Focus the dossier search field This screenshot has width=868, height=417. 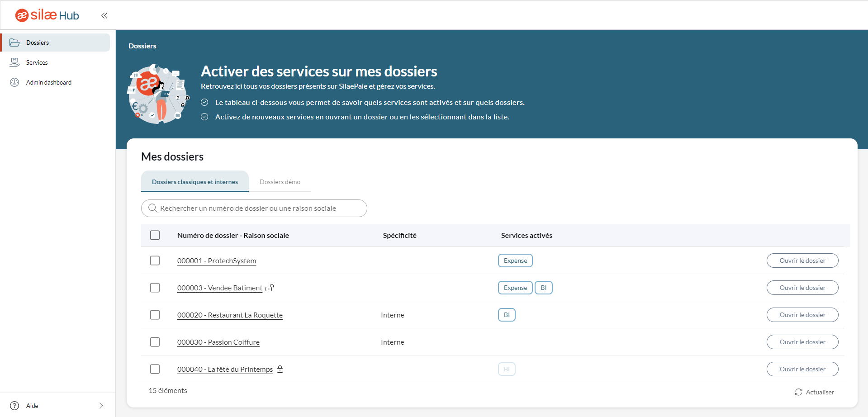click(x=254, y=208)
